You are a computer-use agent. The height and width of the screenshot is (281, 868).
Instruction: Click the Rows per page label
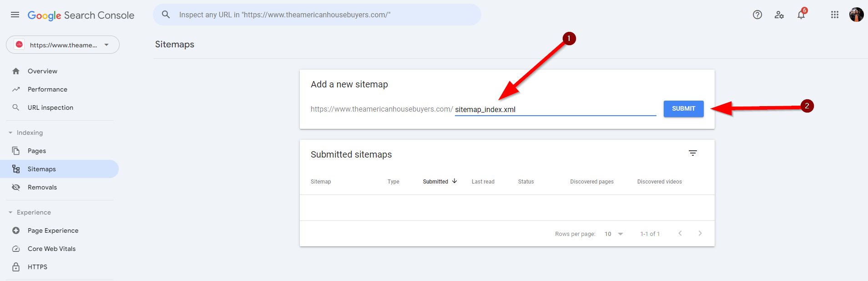coord(575,234)
